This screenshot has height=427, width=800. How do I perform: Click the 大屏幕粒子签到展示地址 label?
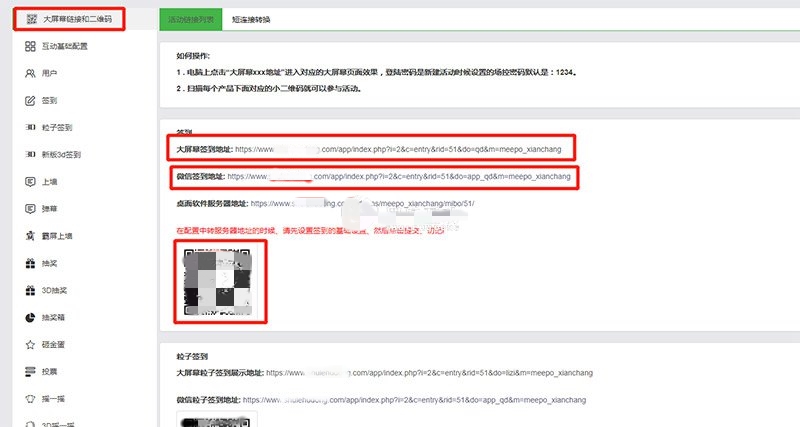pyautogui.click(x=220, y=373)
